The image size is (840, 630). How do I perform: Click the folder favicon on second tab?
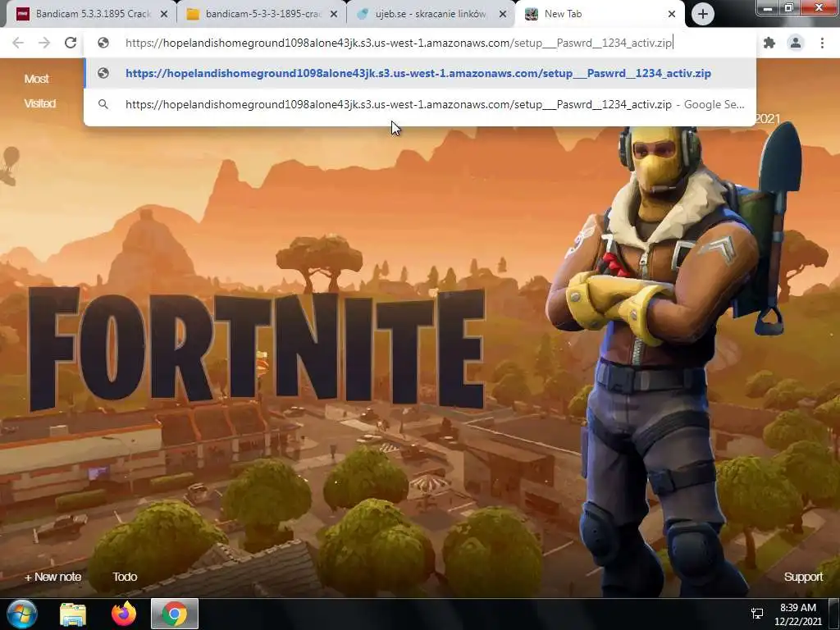click(192, 14)
